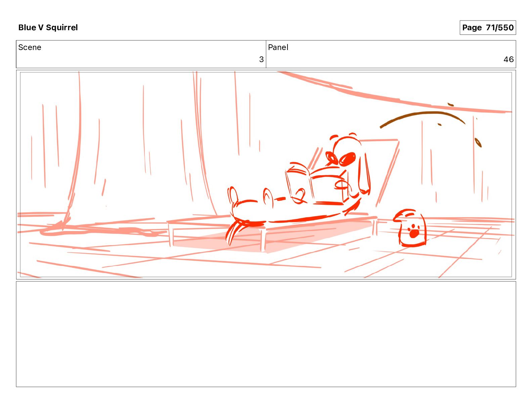532x411 pixels.
Task: Click the scene number '3'
Action: [x=261, y=59]
